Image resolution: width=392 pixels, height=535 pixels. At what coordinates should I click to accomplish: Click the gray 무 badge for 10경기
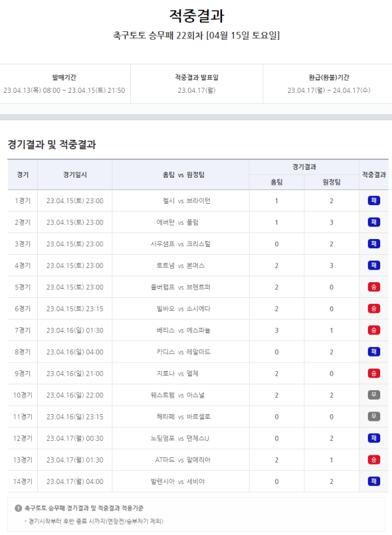click(374, 395)
